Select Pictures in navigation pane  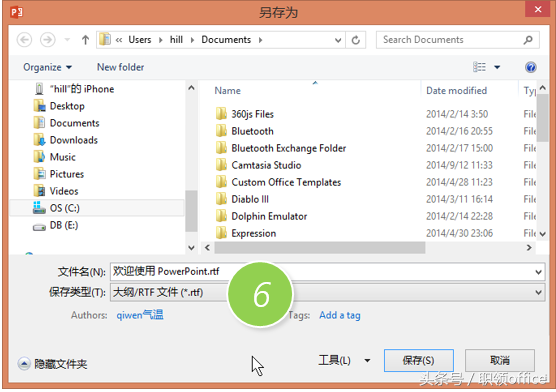67,174
